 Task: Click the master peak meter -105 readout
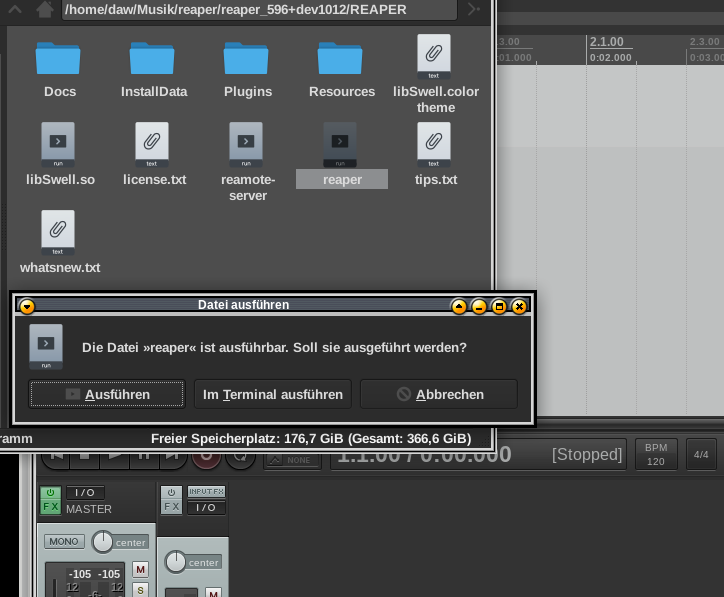(x=94, y=574)
